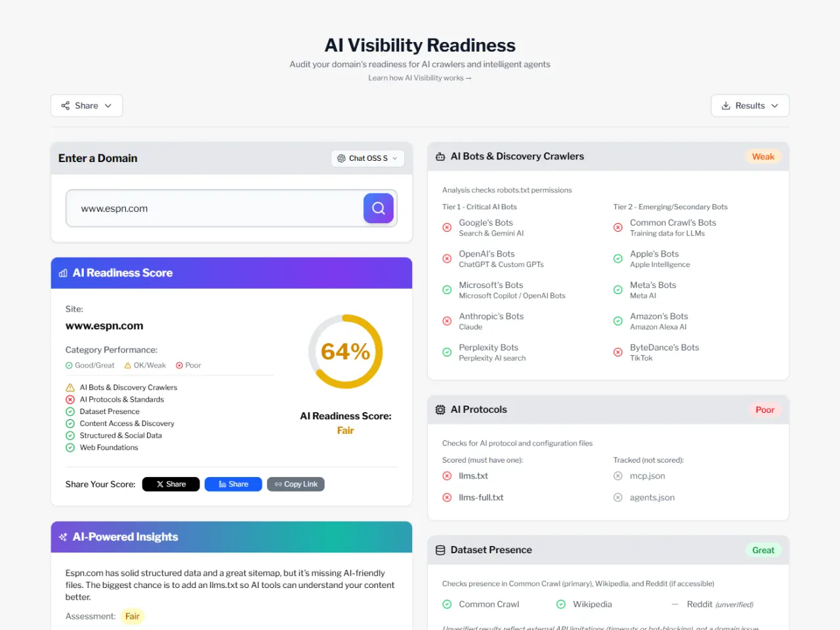The width and height of the screenshot is (840, 630).
Task: Click the database icon beside Dataset Presence
Action: [x=440, y=550]
